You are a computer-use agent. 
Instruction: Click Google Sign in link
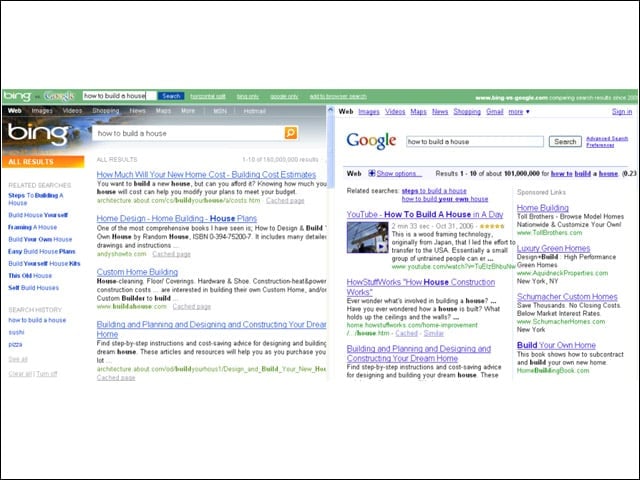coord(622,111)
